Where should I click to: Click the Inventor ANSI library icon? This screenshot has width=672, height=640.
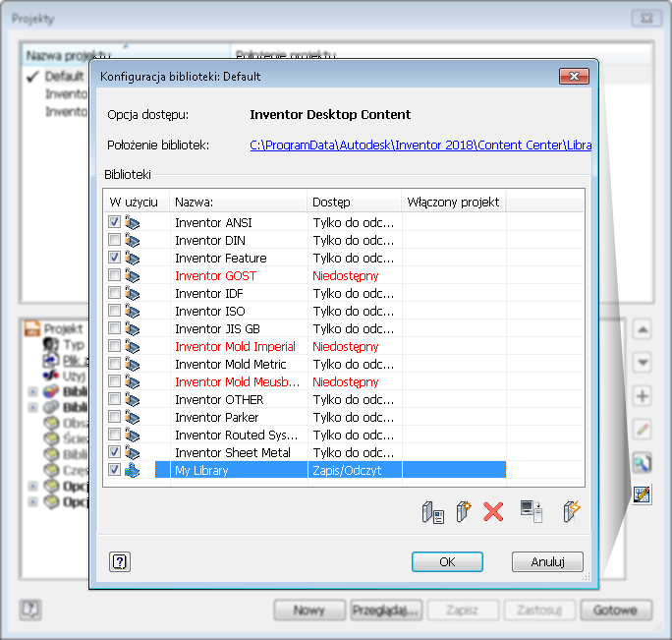(133, 222)
